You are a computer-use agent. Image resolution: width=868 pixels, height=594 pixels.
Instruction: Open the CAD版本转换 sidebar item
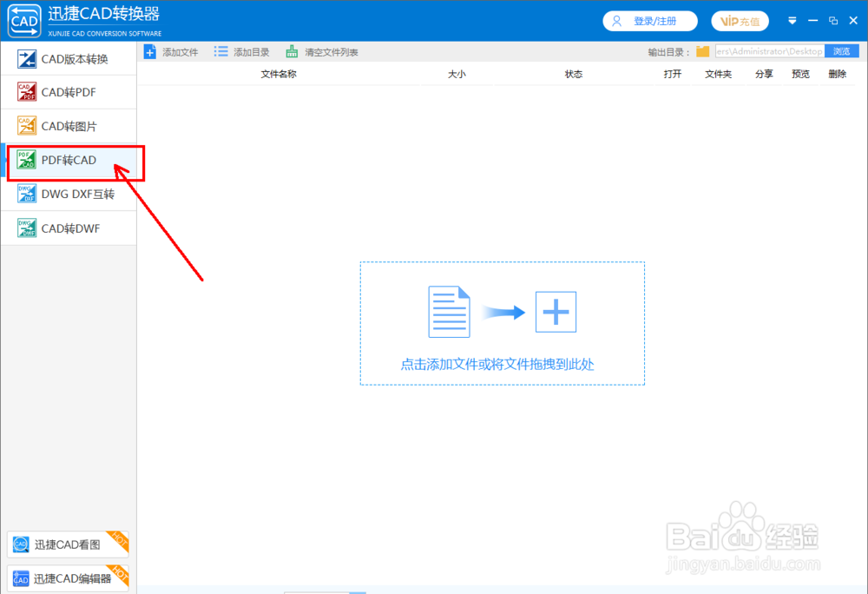coord(69,59)
